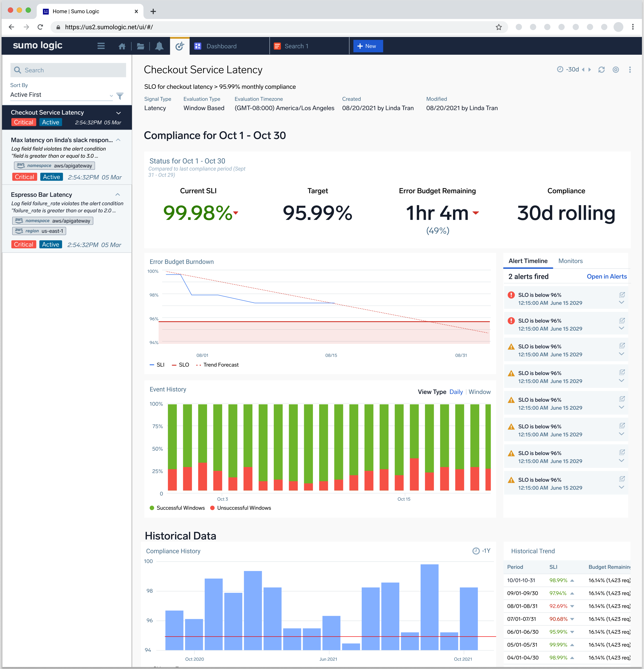Image resolution: width=644 pixels, height=669 pixels.
Task: Click the Home icon in the top navigation
Action: (x=122, y=46)
